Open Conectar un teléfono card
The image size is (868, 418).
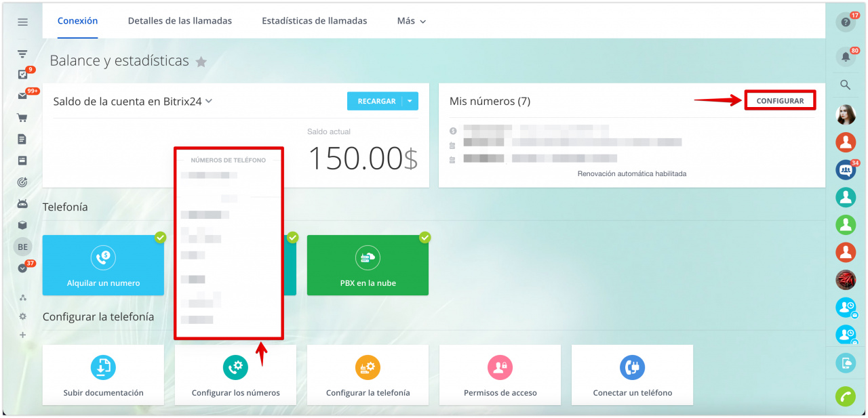pyautogui.click(x=632, y=375)
